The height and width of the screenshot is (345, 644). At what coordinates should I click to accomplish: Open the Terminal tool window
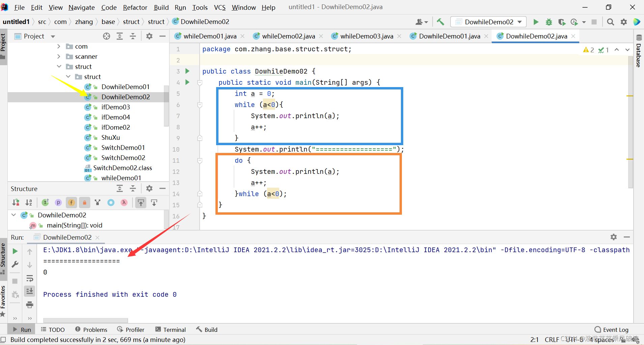(x=171, y=329)
